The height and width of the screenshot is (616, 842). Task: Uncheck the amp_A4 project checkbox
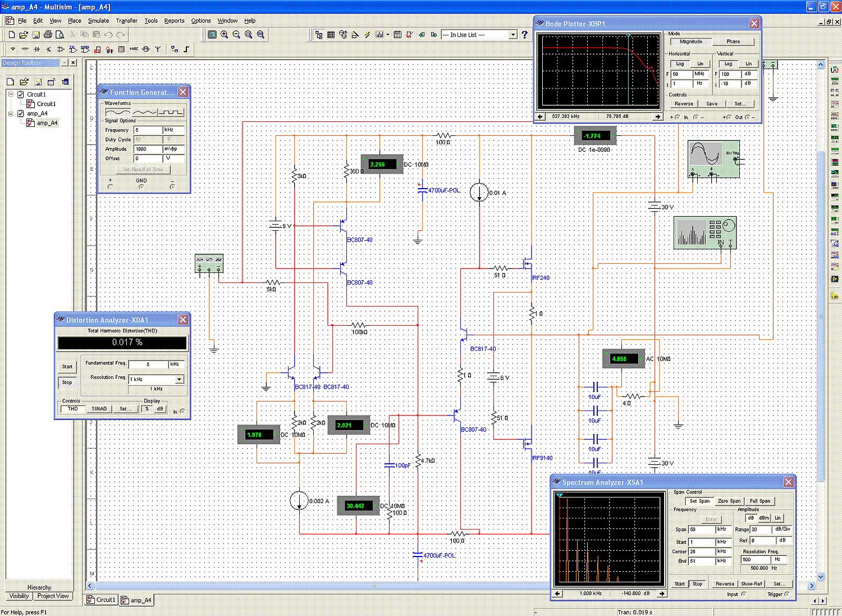pyautogui.click(x=21, y=113)
